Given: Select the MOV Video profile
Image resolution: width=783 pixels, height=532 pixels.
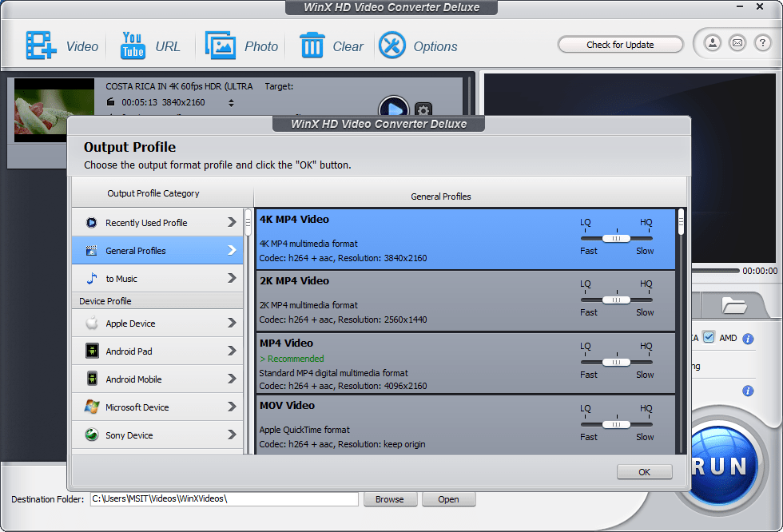Looking at the screenshot, I should pos(415,424).
